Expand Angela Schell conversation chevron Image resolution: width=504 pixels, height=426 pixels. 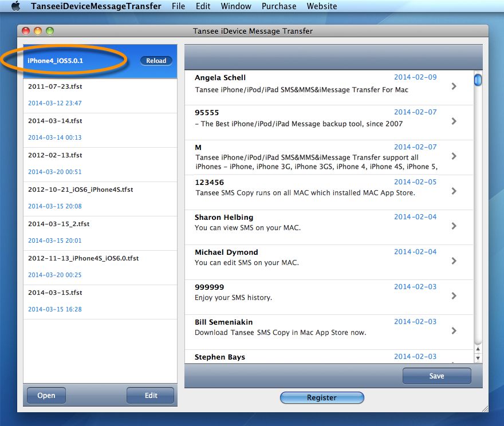coord(454,86)
